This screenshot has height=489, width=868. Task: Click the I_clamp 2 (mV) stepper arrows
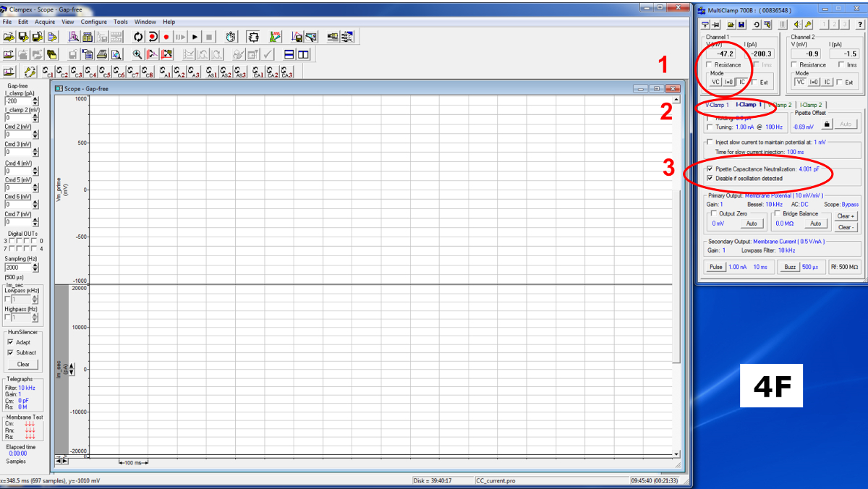35,118
